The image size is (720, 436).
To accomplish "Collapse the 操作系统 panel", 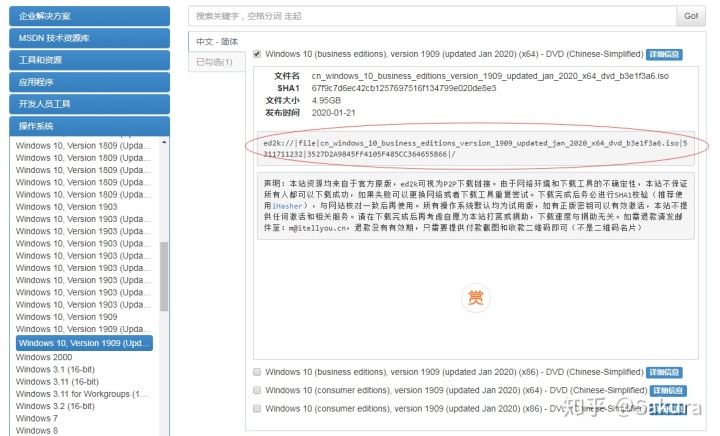I will (90, 126).
